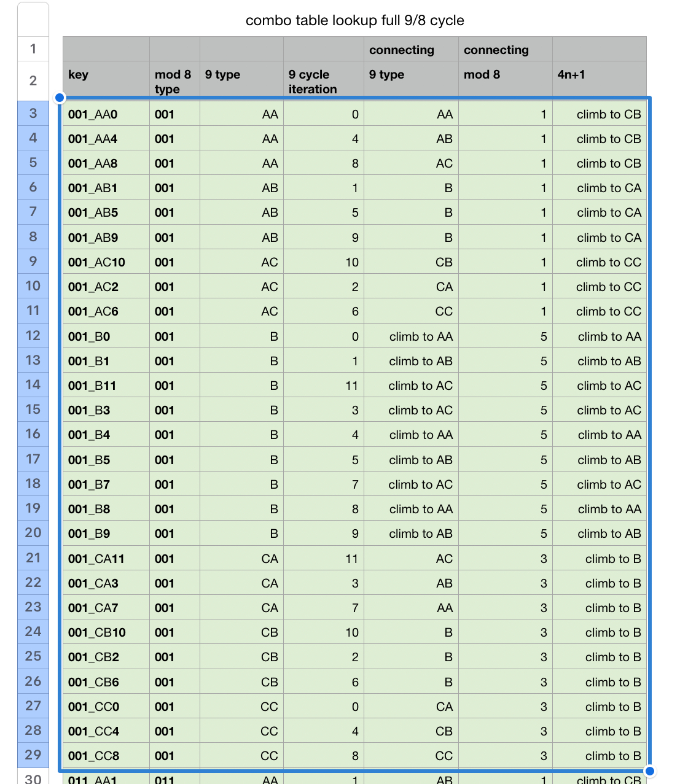This screenshot has height=784, width=680.
Task: Select the cell containing key 001_AA0
Action: (106, 114)
